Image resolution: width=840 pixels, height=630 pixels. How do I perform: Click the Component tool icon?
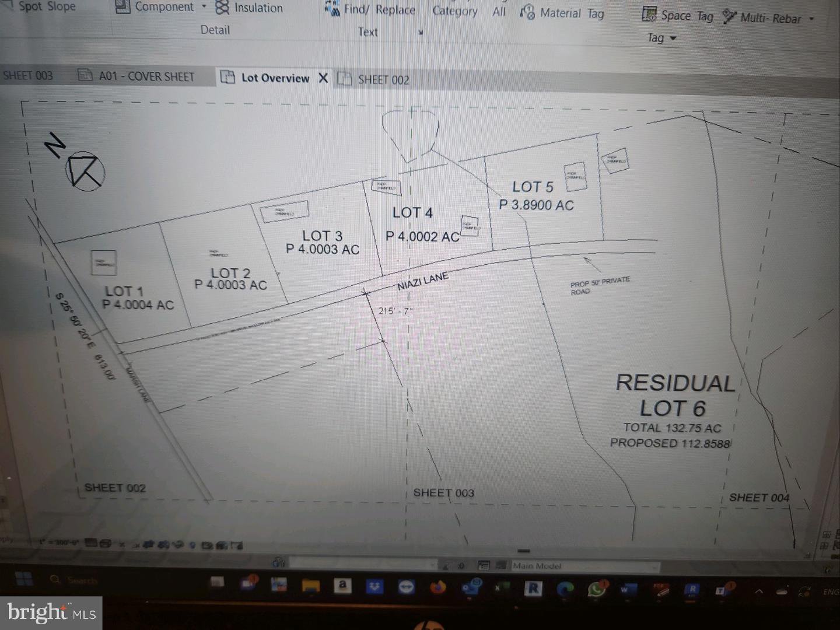(123, 6)
